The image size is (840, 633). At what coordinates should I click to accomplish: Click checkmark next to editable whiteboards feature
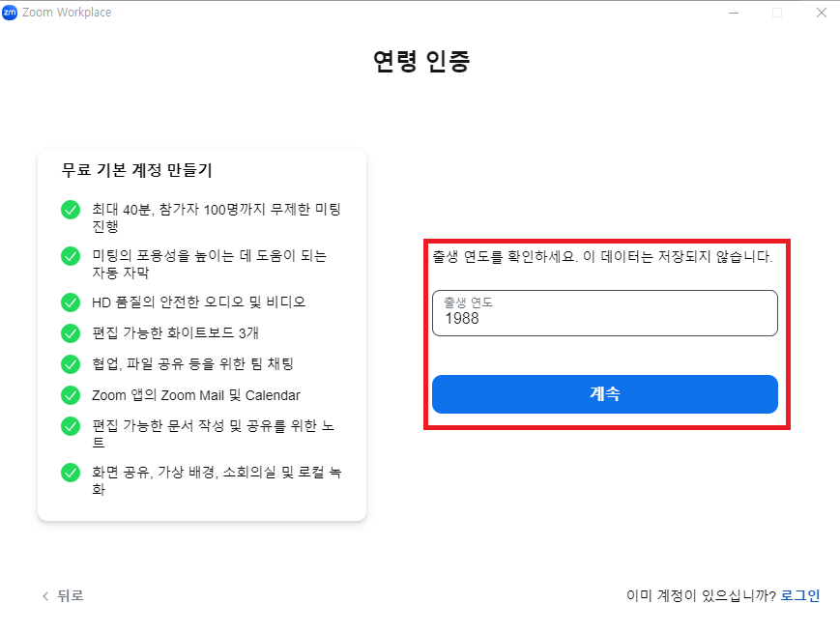coord(70,332)
